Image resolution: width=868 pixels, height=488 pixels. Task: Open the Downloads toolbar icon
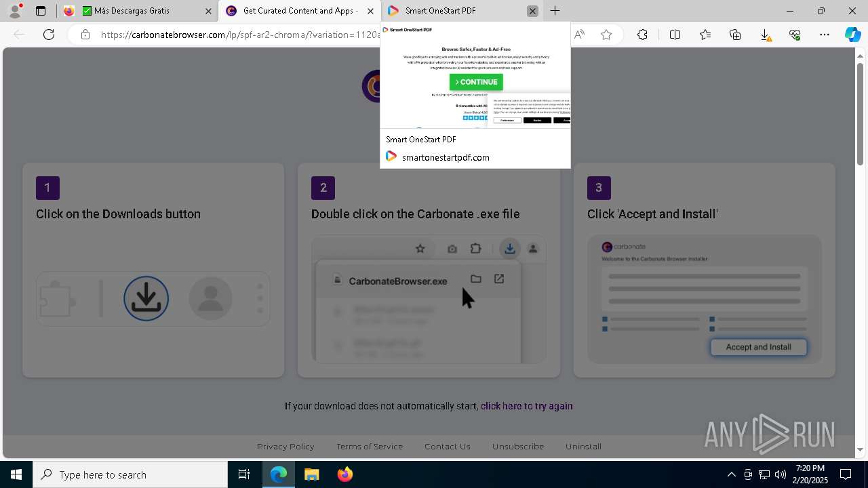click(765, 35)
